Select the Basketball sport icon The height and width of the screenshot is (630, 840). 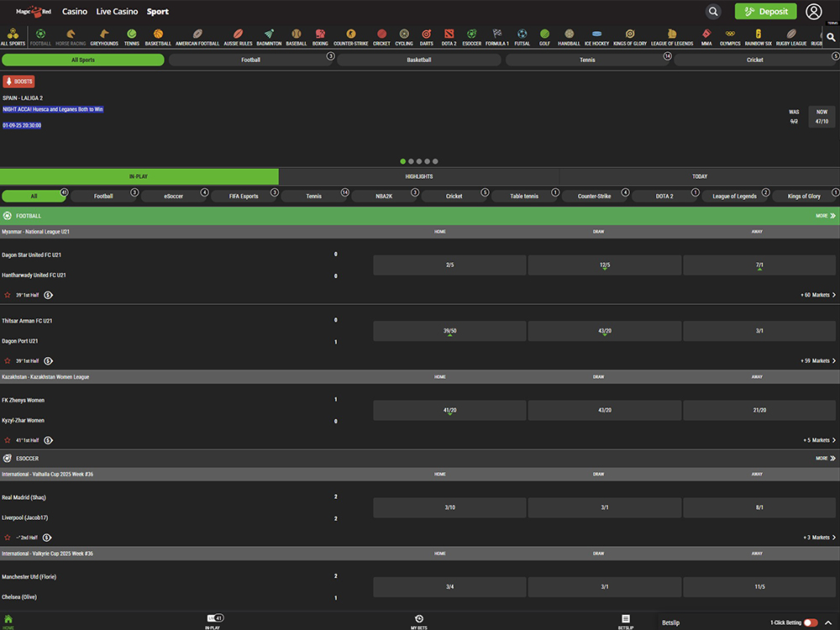click(x=158, y=37)
